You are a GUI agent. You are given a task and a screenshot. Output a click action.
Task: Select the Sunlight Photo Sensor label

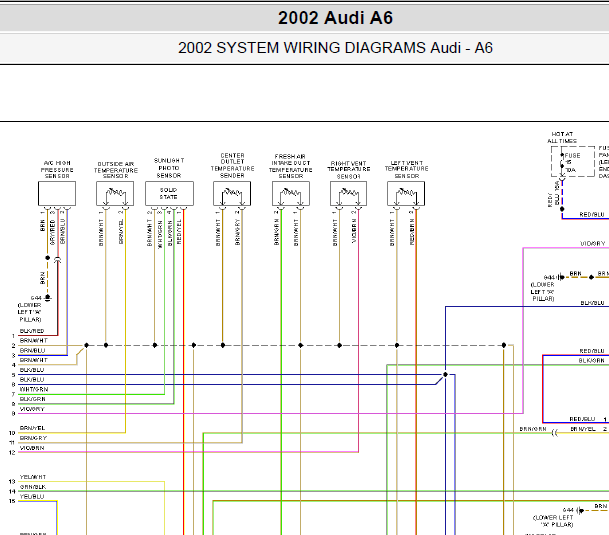[x=169, y=168]
